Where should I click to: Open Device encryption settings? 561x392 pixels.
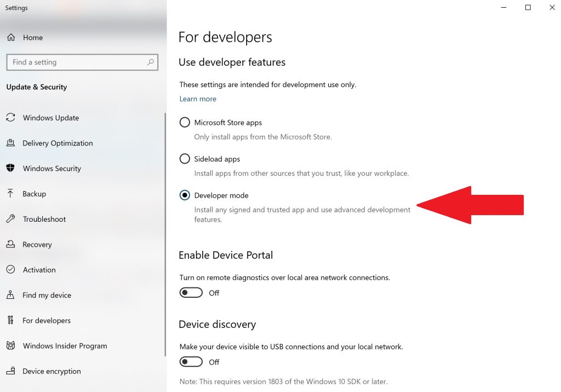click(51, 371)
